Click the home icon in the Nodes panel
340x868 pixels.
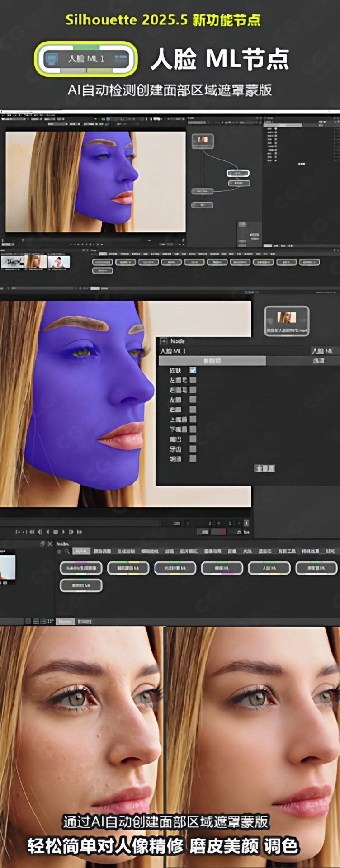(x=59, y=552)
